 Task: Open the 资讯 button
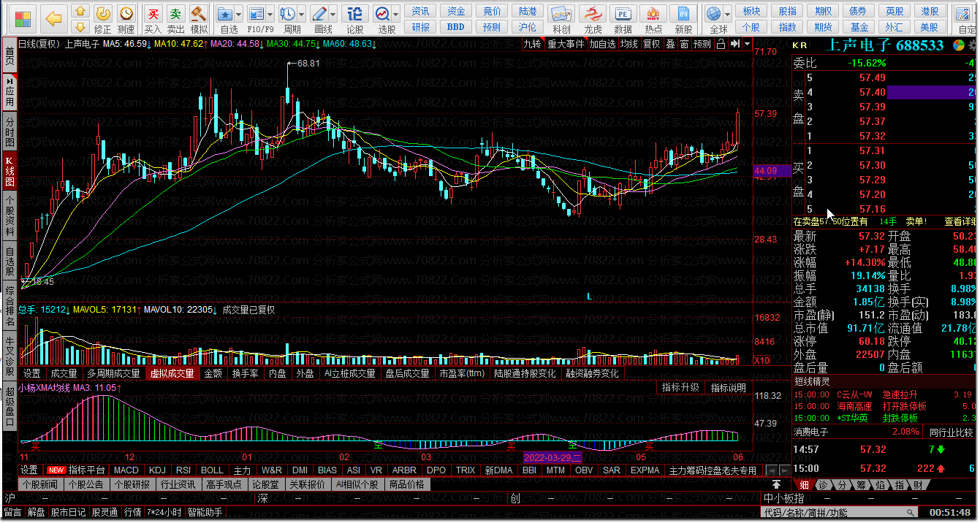coord(420,11)
